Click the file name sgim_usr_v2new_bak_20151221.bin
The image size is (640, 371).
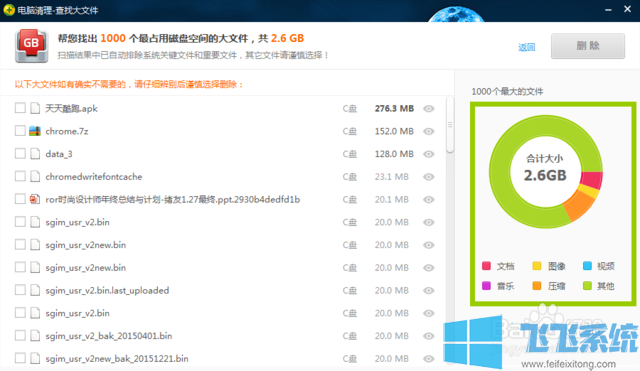click(x=117, y=359)
